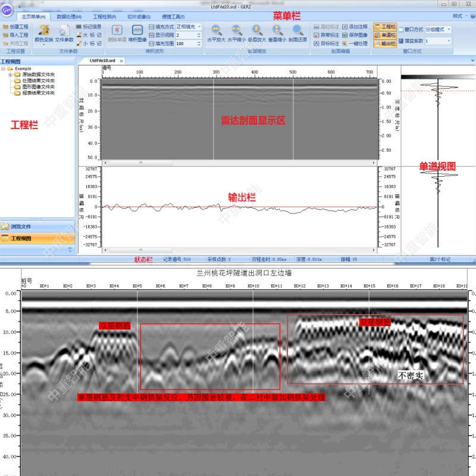Click 删除单道 delete trace icon
Viewport: 476px width, 476px height.
pyautogui.click(x=117, y=30)
